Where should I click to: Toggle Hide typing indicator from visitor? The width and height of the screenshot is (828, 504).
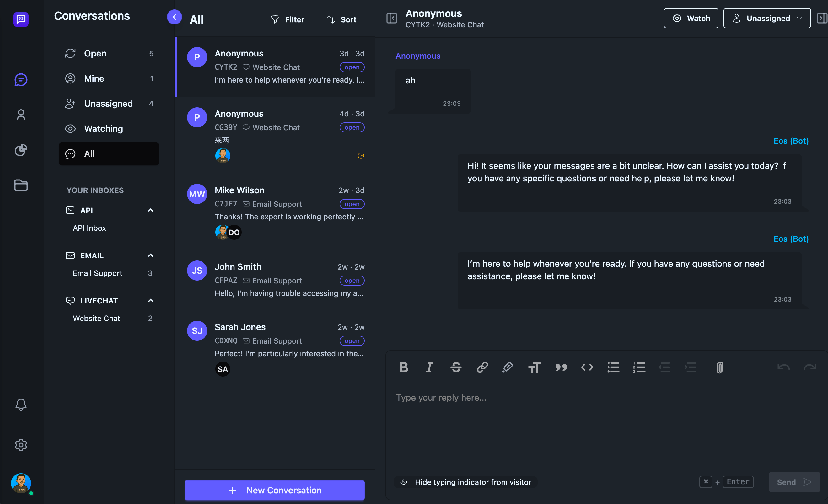(465, 482)
